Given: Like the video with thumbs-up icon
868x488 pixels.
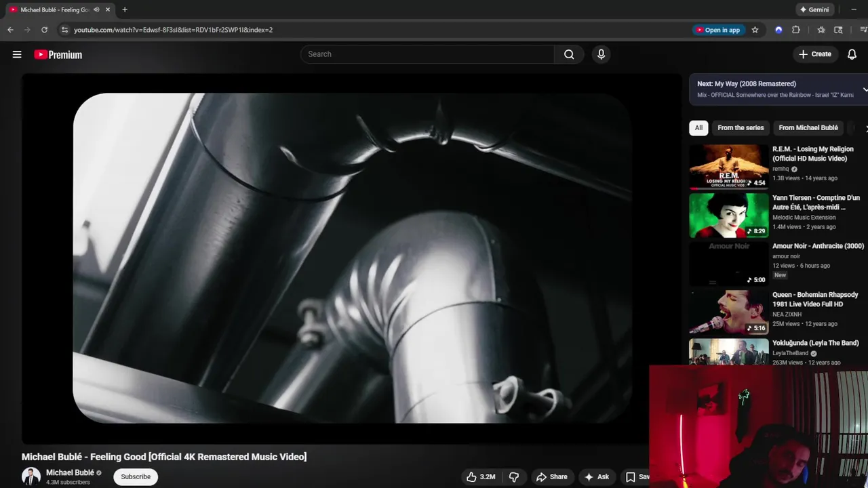Looking at the screenshot, I should pos(480,476).
